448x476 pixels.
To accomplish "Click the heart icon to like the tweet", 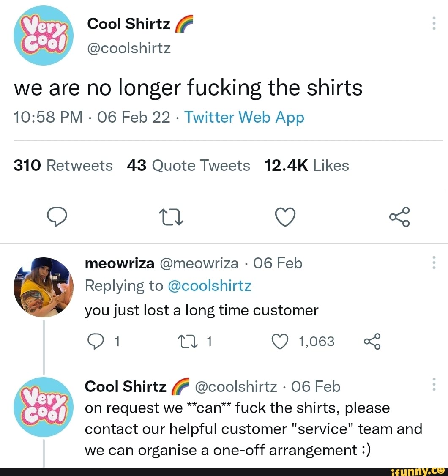I will [285, 217].
